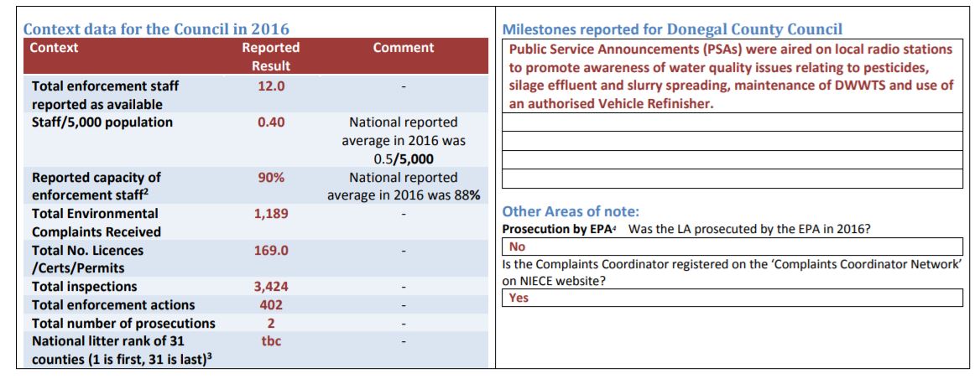Select the 'Reported Result' column header
Viewport: 980px width, 384px height.
[271, 56]
